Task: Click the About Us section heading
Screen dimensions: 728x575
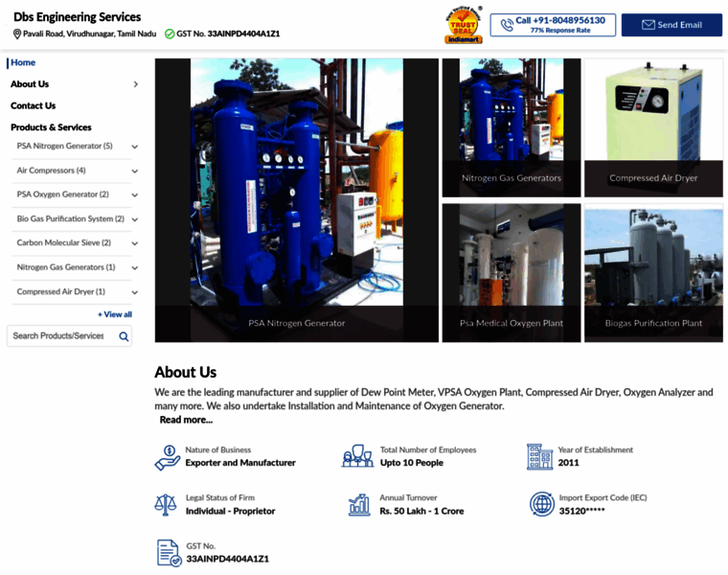Action: pyautogui.click(x=186, y=373)
